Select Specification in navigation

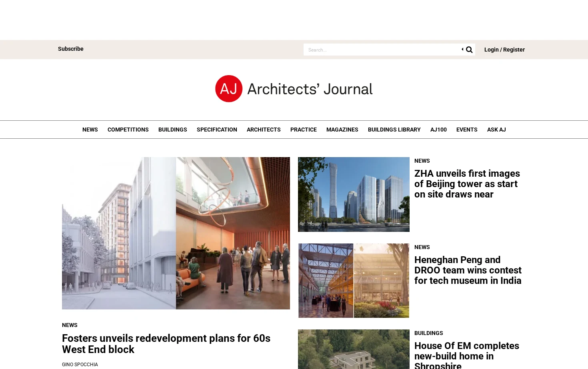[x=217, y=130]
